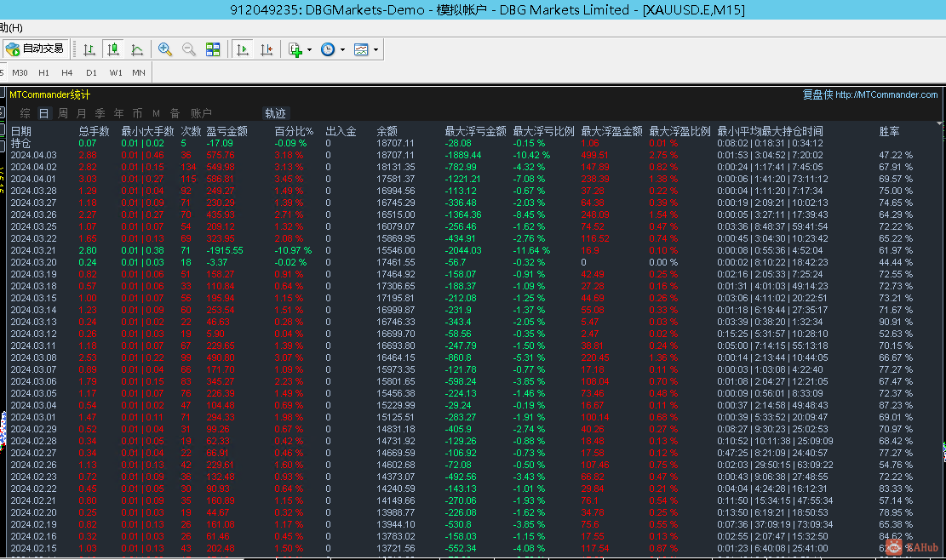Expand indicators list dropdown arrow
This screenshot has height=560, width=946.
(309, 49)
